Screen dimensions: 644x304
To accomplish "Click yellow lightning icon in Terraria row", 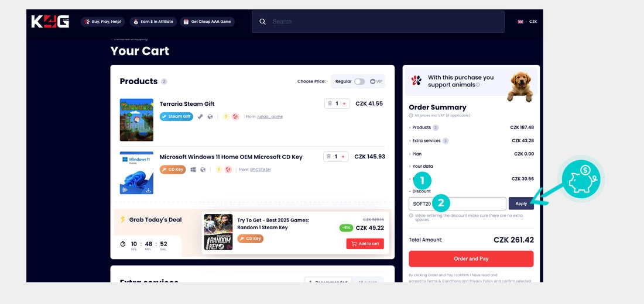I will [225, 116].
